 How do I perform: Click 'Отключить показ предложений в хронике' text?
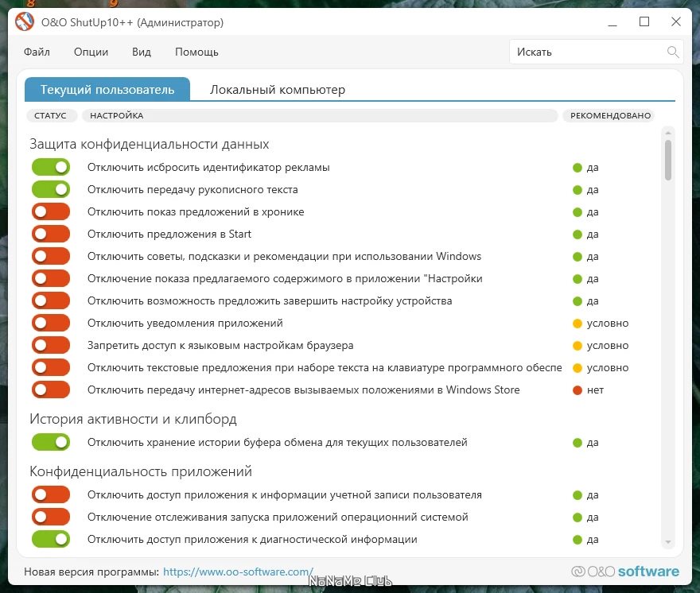(x=196, y=212)
